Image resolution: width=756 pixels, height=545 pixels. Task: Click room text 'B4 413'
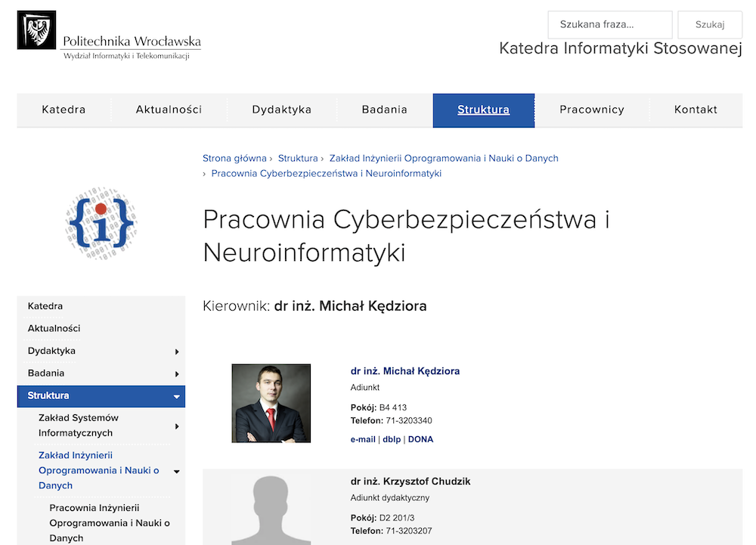[x=393, y=407]
